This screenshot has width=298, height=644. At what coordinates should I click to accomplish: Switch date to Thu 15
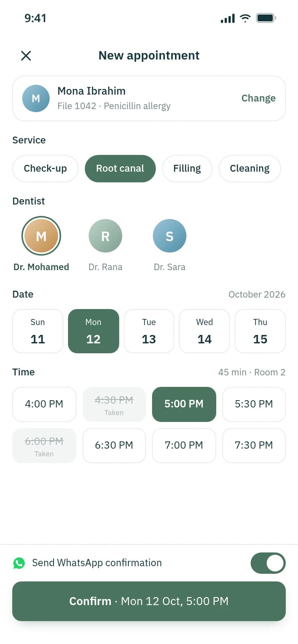(260, 331)
